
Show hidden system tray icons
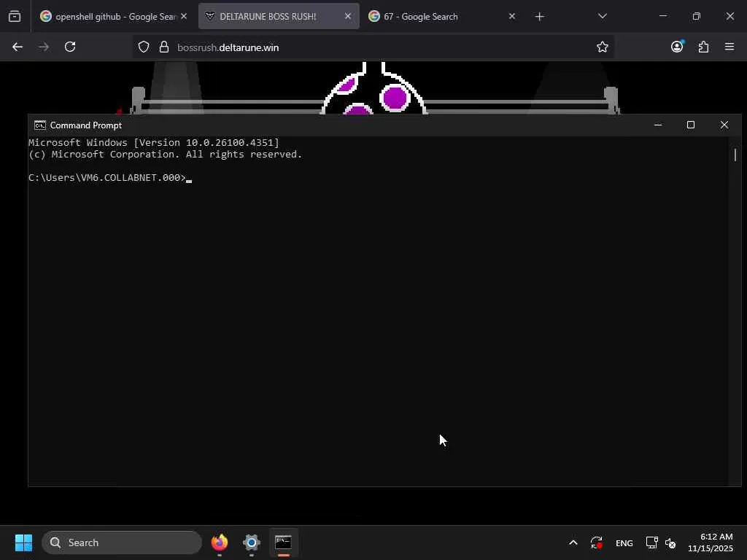click(573, 542)
